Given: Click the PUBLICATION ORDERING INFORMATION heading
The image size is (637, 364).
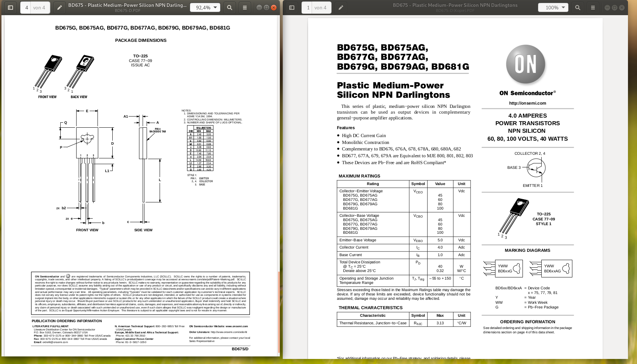Looking at the screenshot, I should [x=67, y=321].
